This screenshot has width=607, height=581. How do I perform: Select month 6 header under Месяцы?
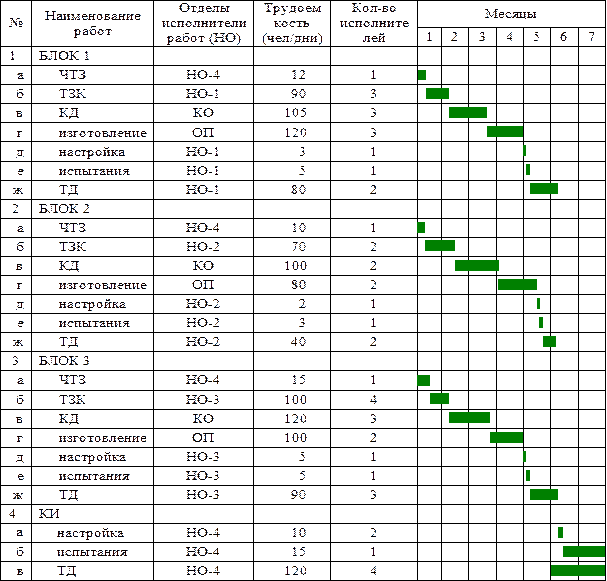point(564,37)
